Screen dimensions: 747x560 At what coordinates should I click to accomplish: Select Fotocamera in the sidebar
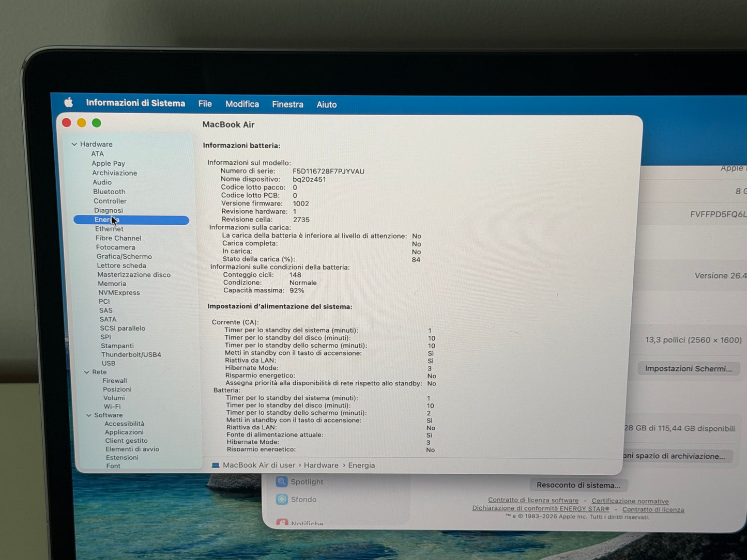click(x=116, y=247)
